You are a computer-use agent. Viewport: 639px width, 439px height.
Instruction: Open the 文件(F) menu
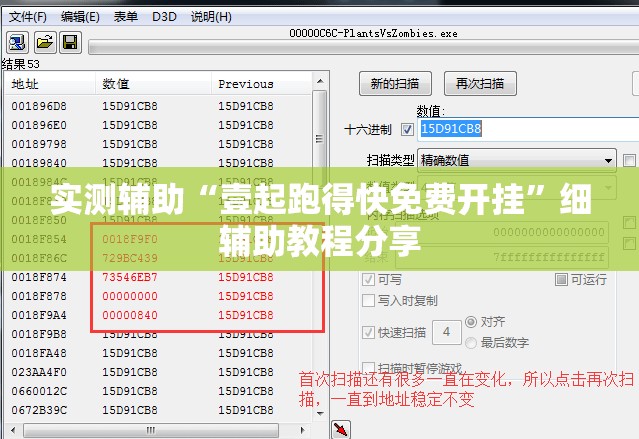[x=28, y=17]
